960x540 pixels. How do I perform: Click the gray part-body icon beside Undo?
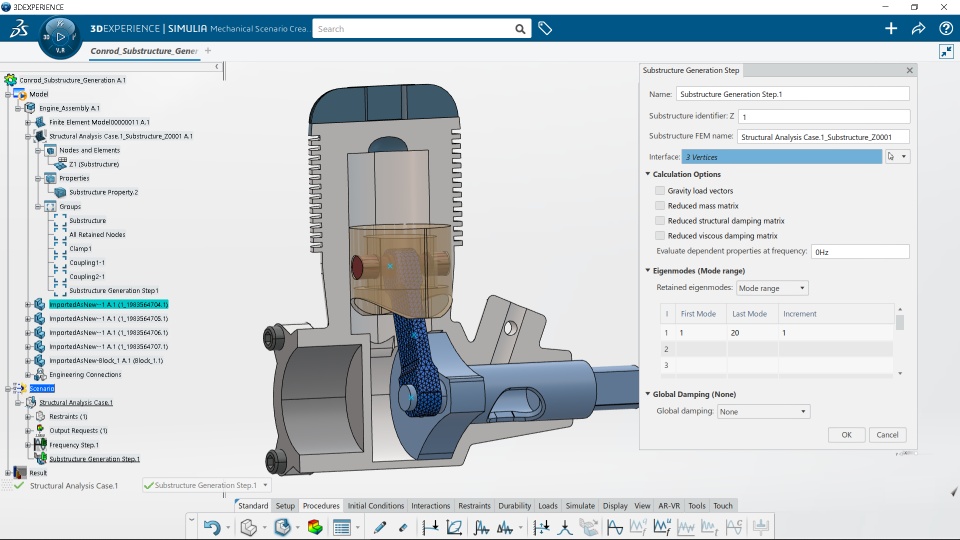coord(249,527)
